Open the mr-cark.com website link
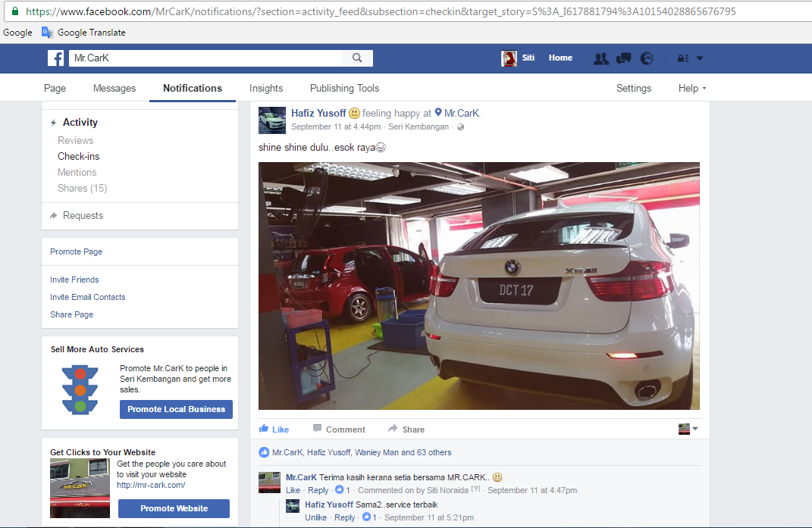 pos(151,485)
